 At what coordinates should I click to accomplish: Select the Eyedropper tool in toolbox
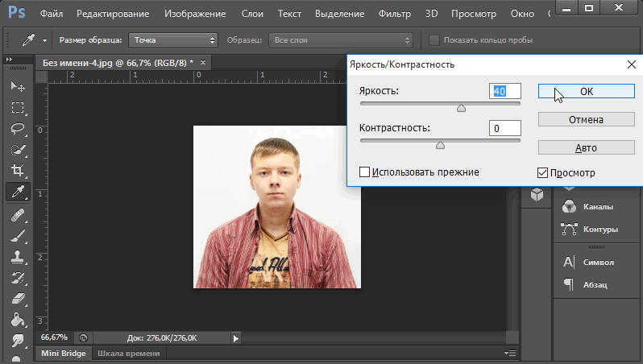(x=18, y=192)
